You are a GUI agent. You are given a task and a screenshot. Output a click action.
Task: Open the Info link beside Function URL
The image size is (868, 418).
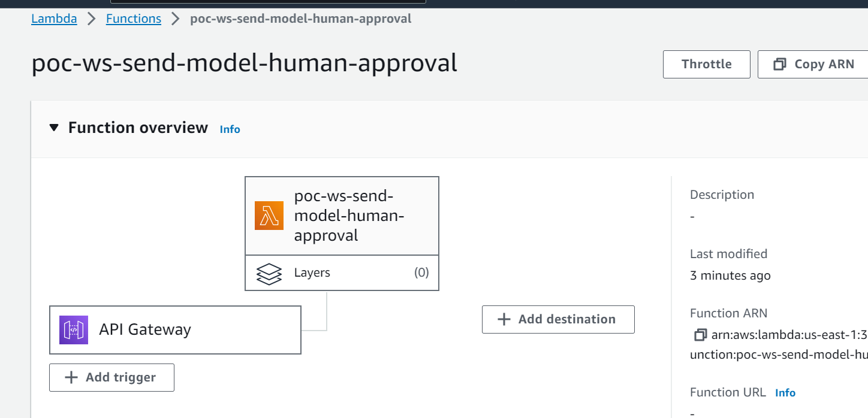click(785, 392)
